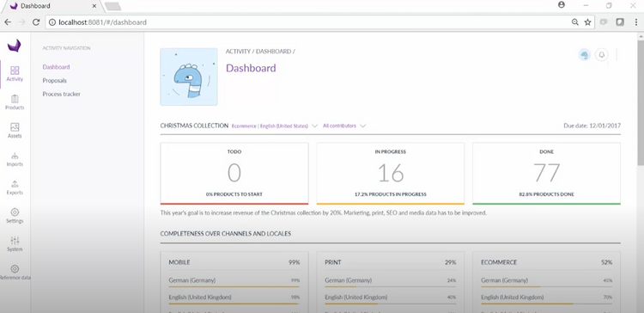Click the IN PROGRESS products card

coord(390,174)
